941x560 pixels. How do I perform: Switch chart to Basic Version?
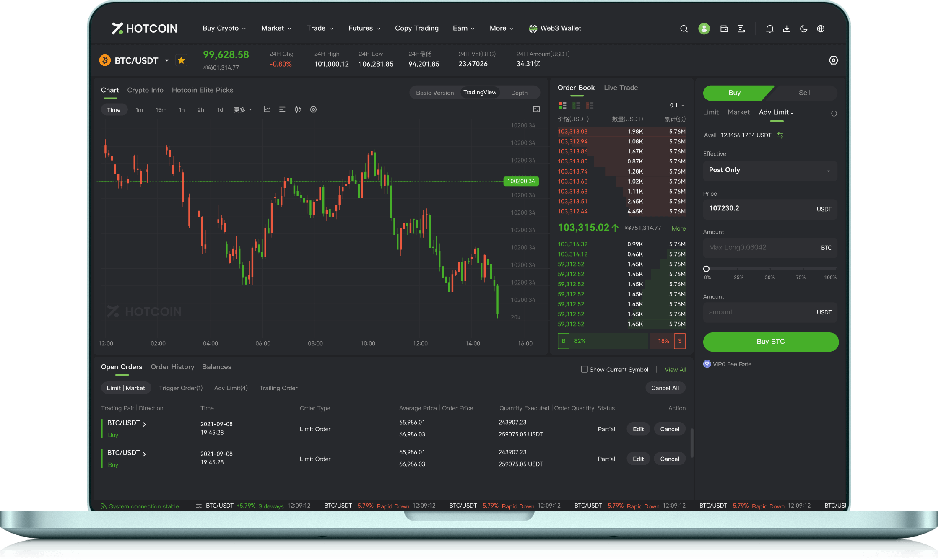434,93
